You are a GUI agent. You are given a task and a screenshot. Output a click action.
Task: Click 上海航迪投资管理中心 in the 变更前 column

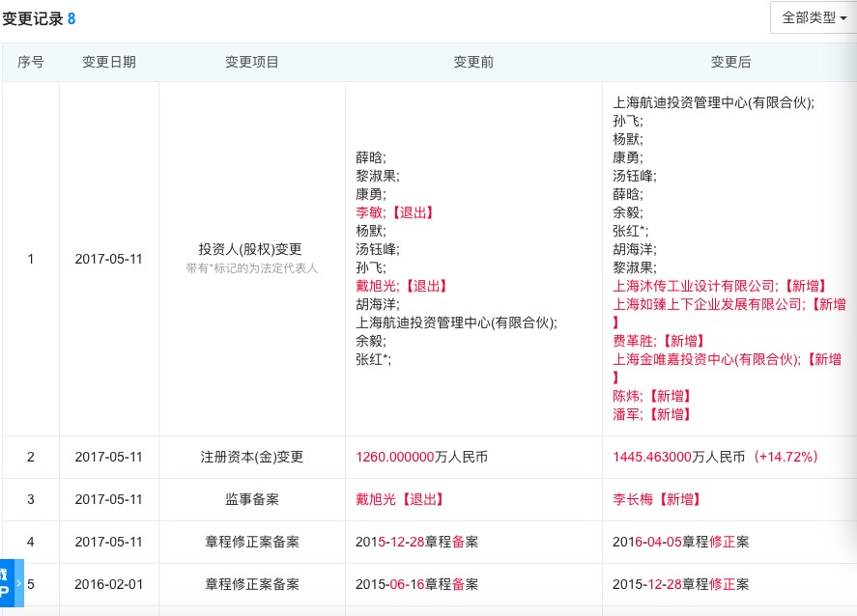point(456,322)
